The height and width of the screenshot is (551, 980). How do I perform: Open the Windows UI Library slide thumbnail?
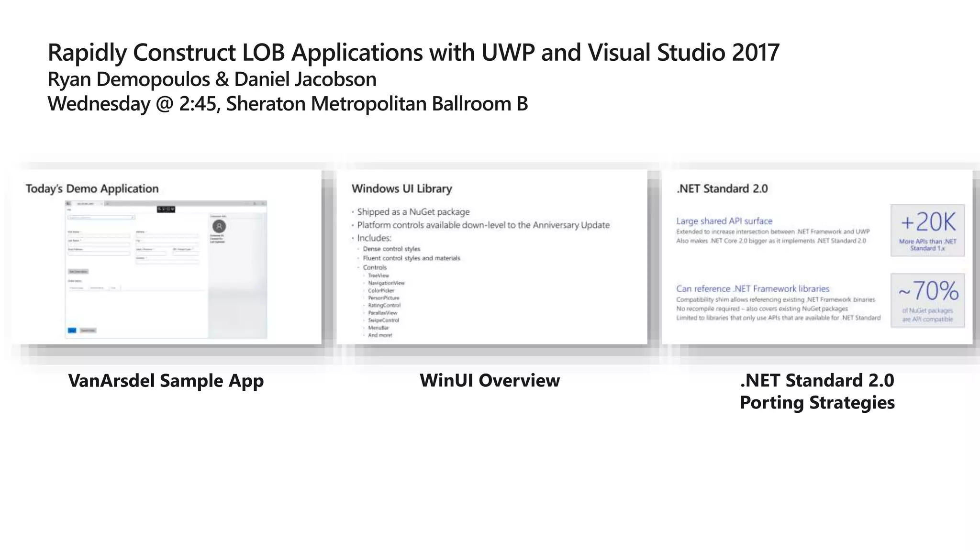coord(491,257)
